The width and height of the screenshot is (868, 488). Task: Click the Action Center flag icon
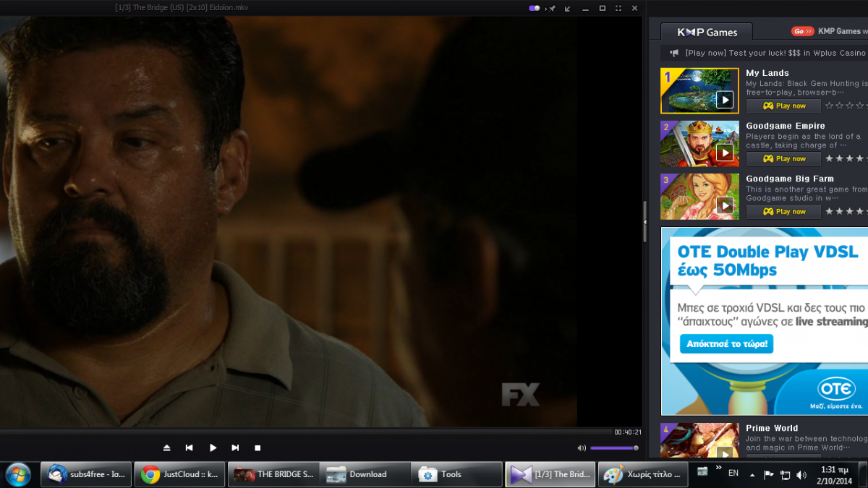click(768, 475)
